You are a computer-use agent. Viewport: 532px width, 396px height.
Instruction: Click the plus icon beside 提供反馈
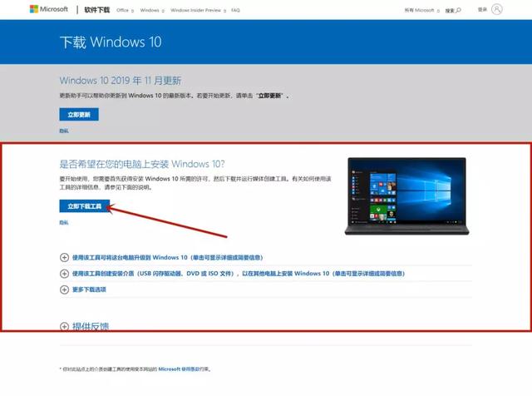click(x=64, y=326)
